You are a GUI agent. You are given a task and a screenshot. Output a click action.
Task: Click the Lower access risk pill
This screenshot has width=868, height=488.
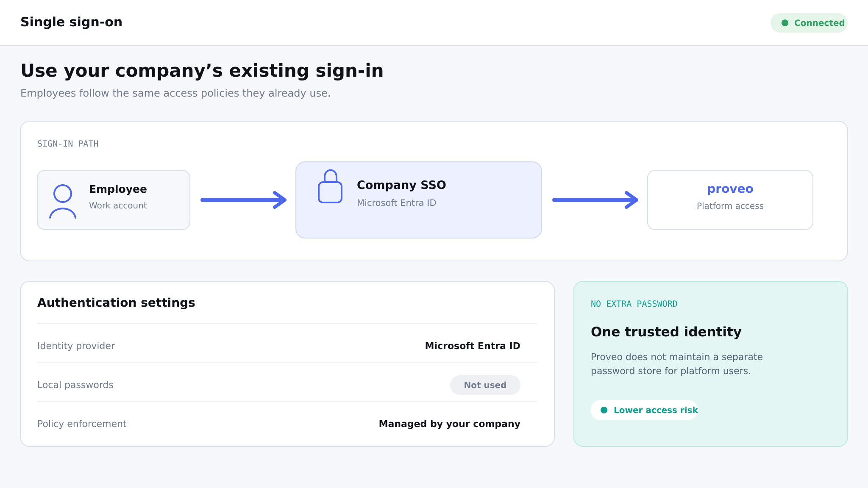pos(644,410)
